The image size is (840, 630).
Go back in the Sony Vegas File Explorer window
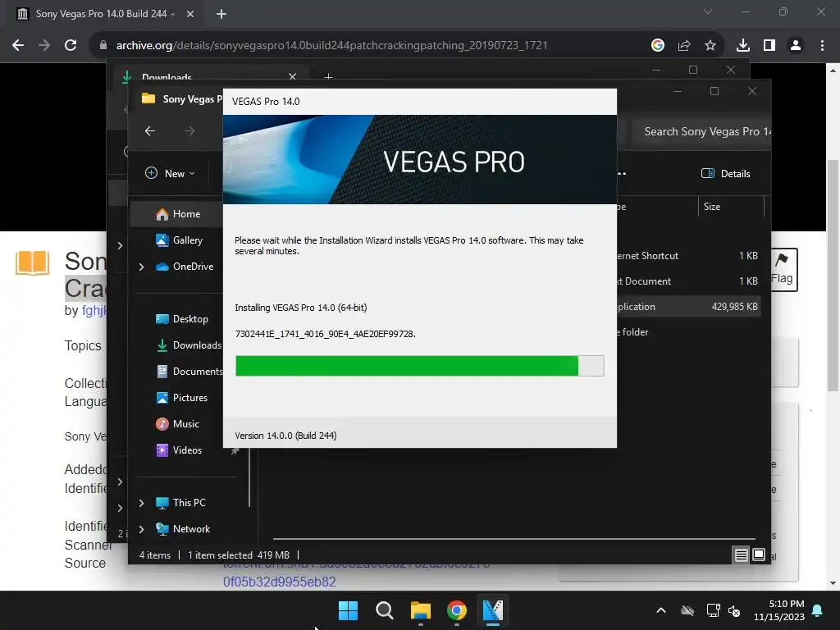(150, 130)
